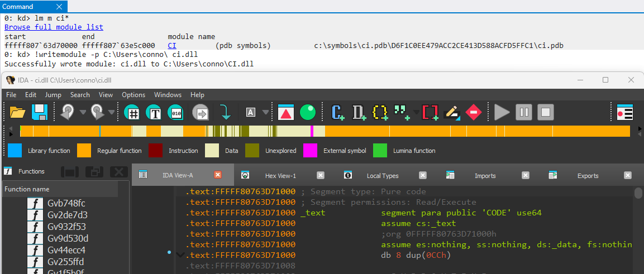Click the 010 hex view toolbar icon

coord(176,112)
